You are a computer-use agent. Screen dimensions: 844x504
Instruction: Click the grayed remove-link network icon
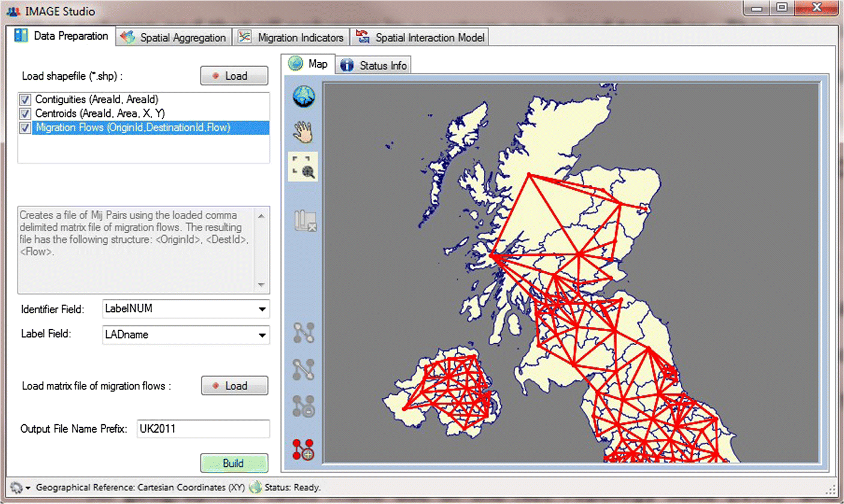pos(304,406)
